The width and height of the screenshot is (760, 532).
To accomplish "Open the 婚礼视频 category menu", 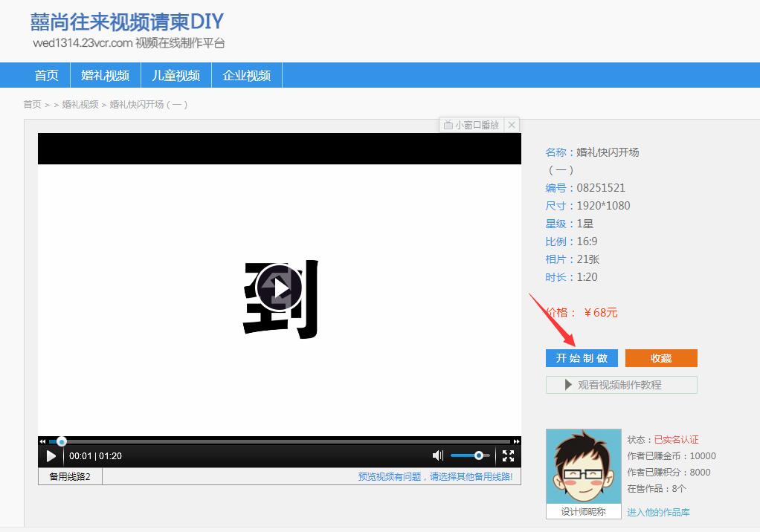I will tap(105, 75).
